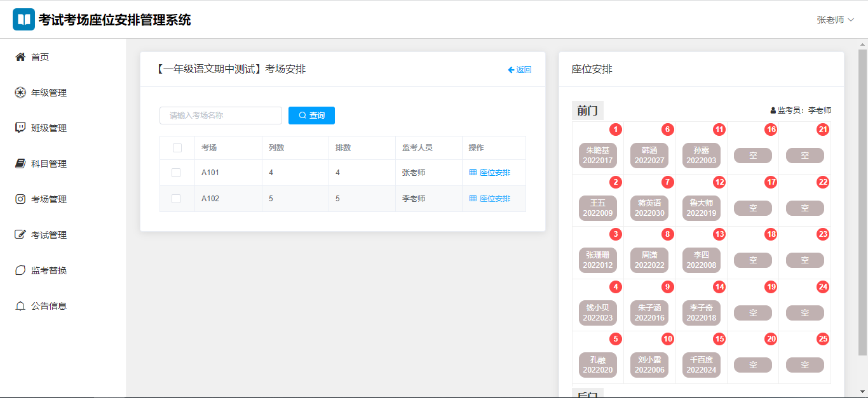Screen dimensions: 868x398
Task: Click the person icon beside 监考员
Action: point(773,110)
